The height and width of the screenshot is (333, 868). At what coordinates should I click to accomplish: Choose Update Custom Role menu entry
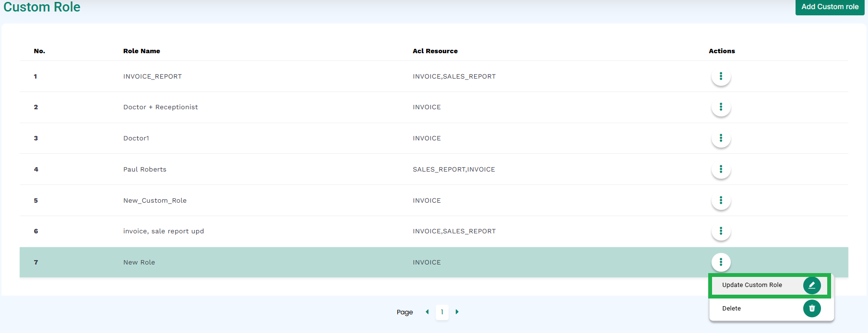[x=770, y=285]
